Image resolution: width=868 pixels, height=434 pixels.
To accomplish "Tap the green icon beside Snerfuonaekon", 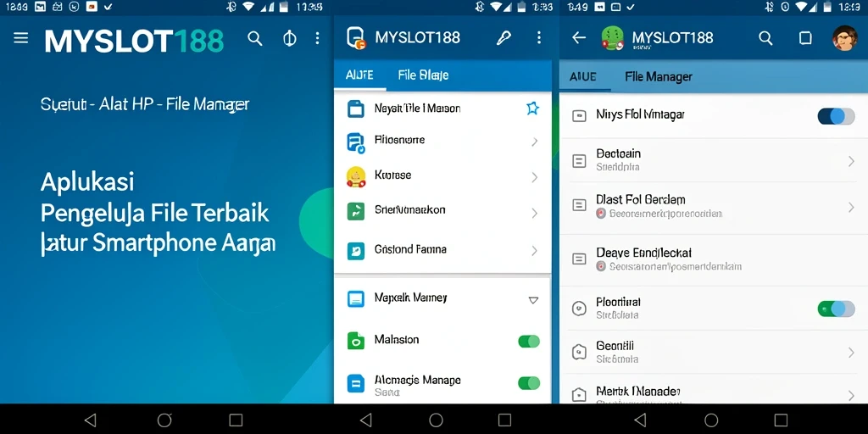I will point(355,211).
